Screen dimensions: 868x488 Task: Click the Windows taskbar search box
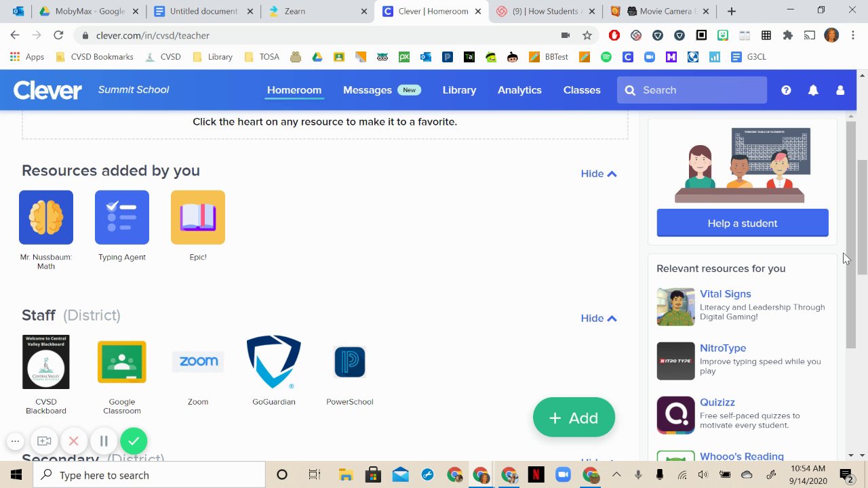[149, 474]
